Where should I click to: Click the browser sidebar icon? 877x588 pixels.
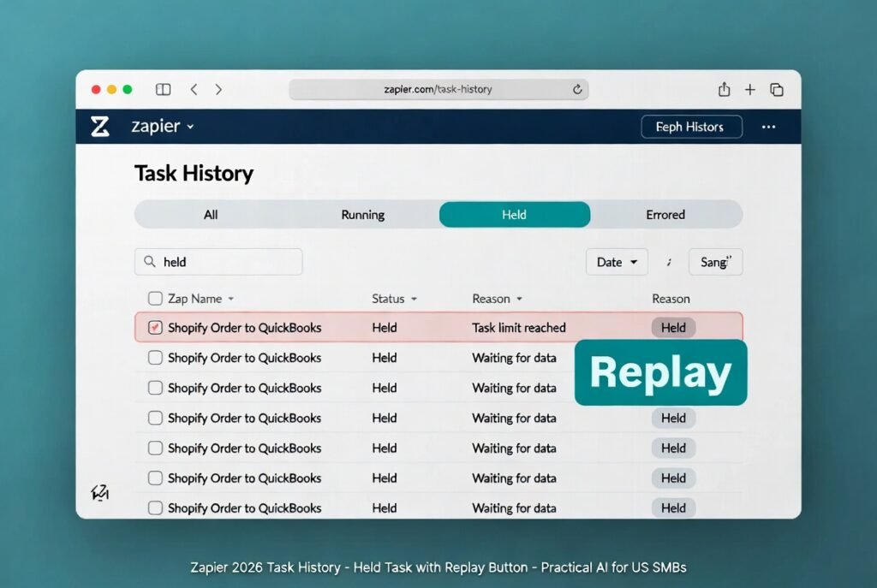click(x=162, y=89)
